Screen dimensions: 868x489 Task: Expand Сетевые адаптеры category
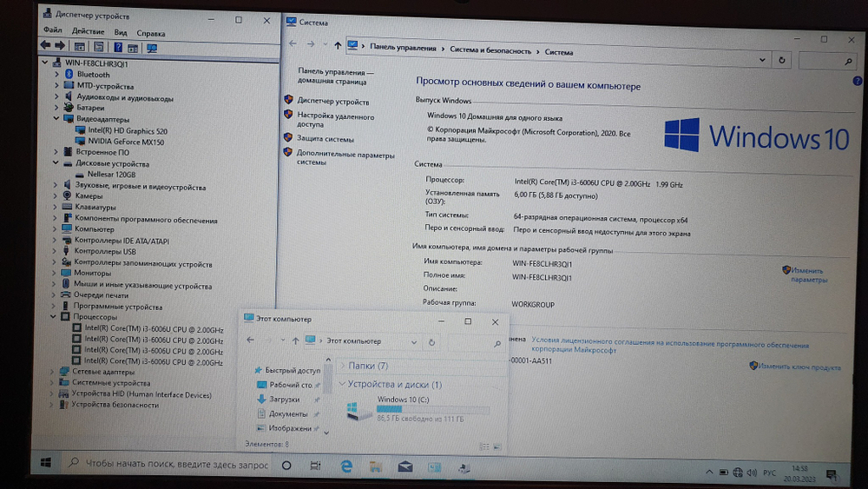[52, 371]
